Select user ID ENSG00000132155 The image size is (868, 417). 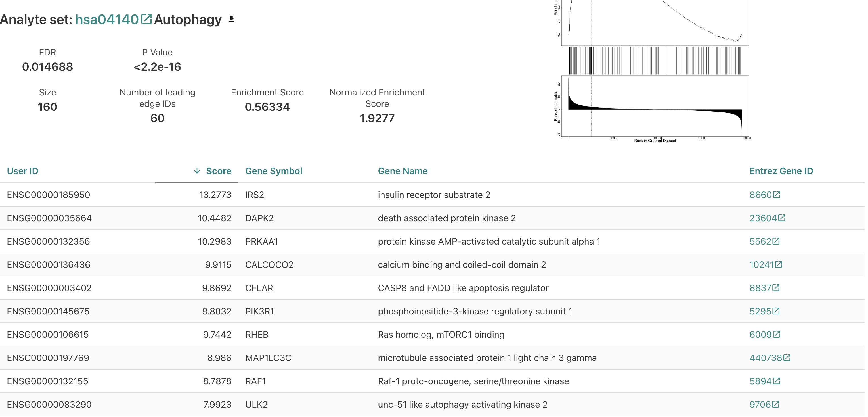tap(47, 381)
